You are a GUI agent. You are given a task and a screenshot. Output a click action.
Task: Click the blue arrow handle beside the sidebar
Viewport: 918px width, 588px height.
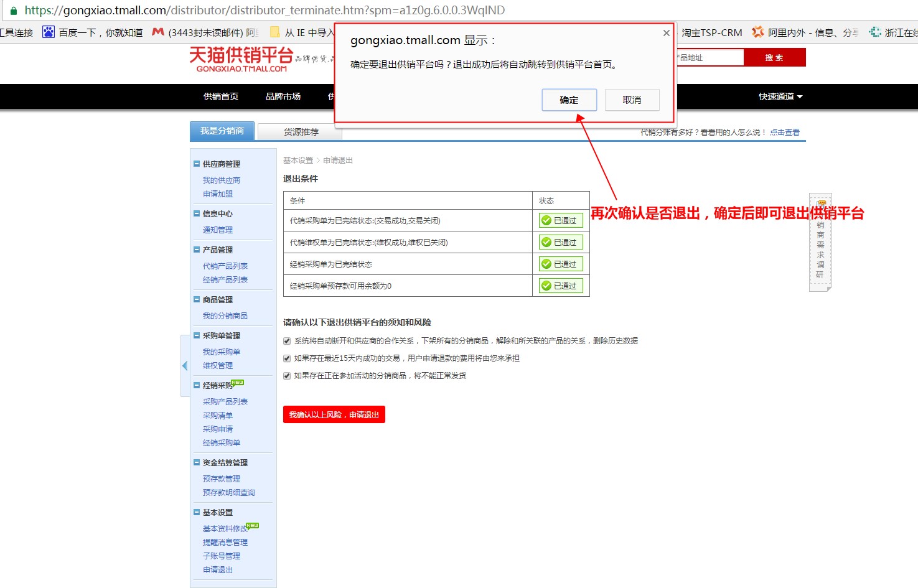click(185, 366)
